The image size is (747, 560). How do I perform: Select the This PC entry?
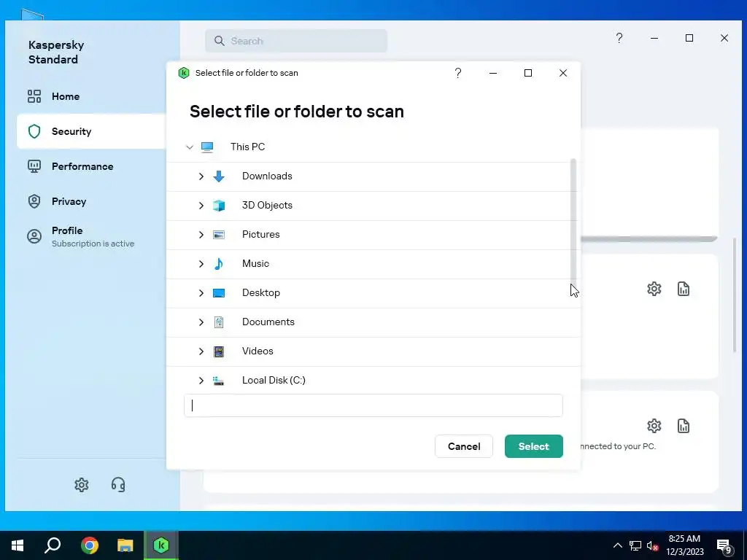(x=247, y=147)
